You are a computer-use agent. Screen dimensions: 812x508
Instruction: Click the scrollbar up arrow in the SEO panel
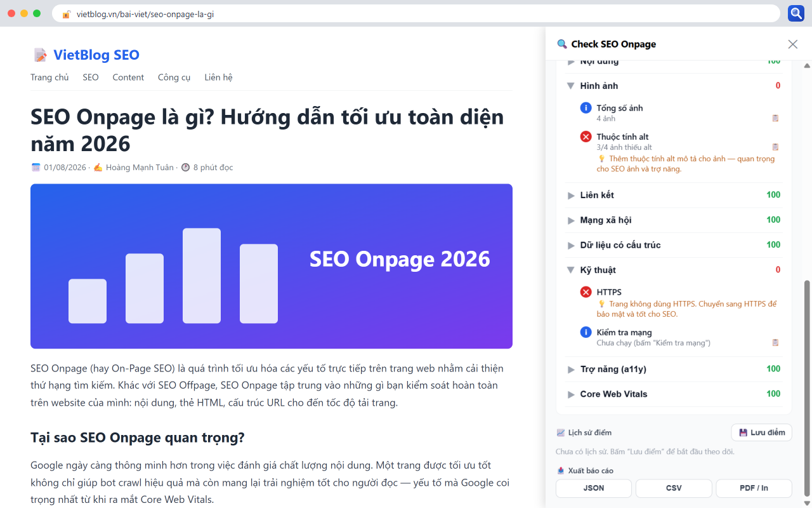click(807, 65)
